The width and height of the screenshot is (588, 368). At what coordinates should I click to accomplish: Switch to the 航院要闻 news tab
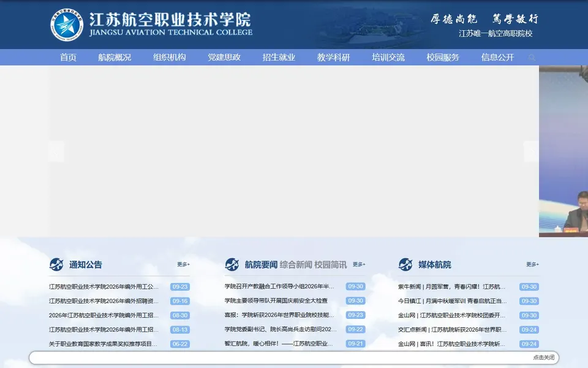pyautogui.click(x=261, y=265)
